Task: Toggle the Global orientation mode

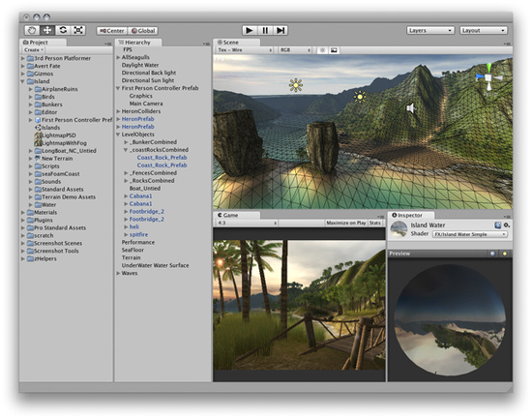Action: [143, 31]
